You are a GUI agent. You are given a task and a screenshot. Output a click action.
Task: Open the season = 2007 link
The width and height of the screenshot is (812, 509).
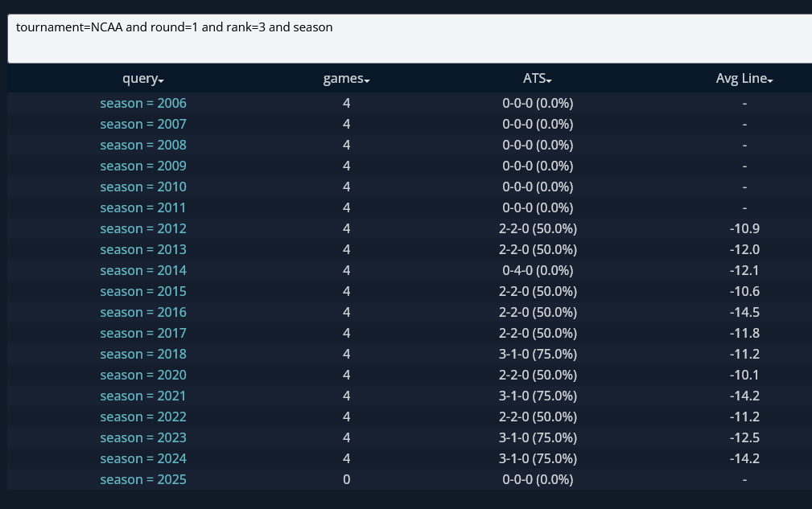(x=143, y=124)
